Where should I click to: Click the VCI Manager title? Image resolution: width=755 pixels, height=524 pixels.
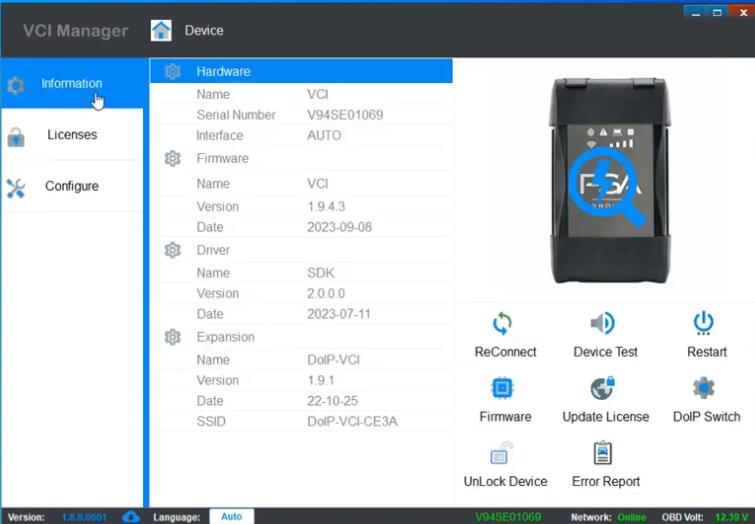76,31
